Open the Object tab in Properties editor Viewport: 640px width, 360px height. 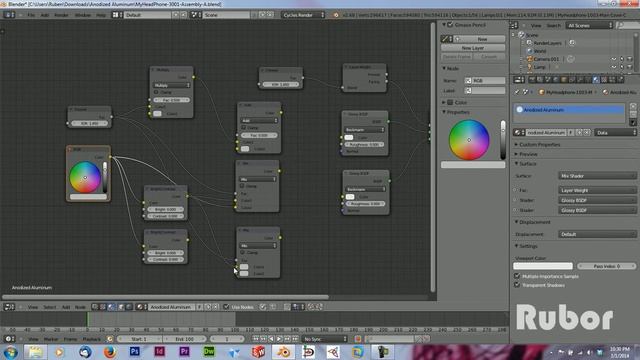[x=564, y=80]
